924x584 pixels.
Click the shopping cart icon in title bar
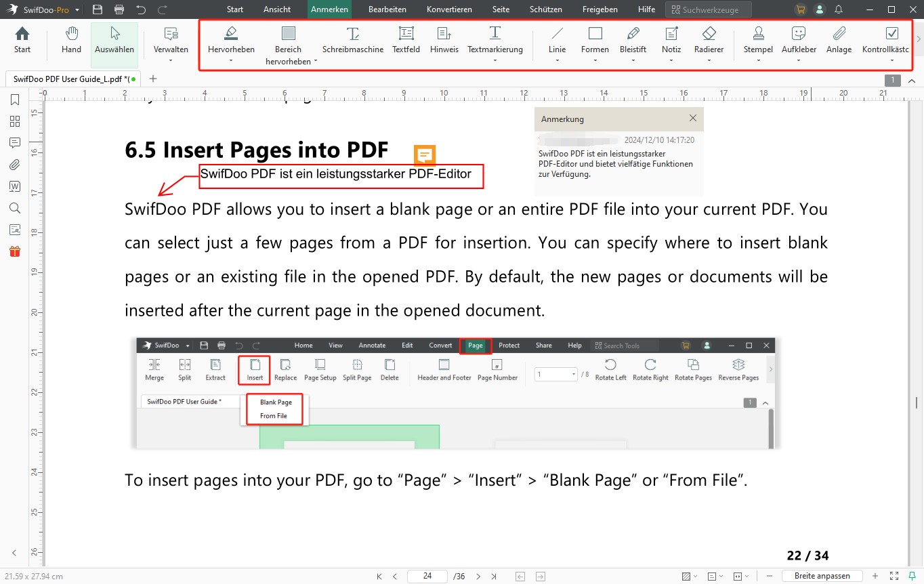[x=801, y=9]
